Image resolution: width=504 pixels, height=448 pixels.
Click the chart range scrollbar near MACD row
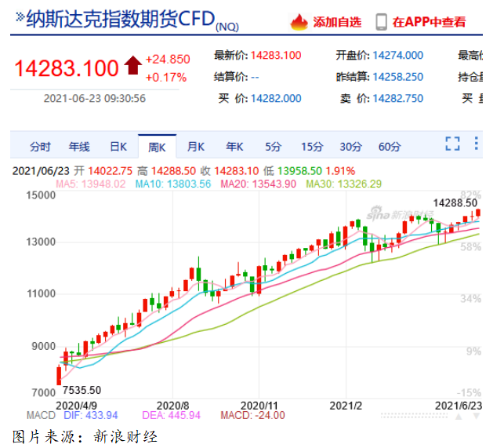click(x=414, y=416)
